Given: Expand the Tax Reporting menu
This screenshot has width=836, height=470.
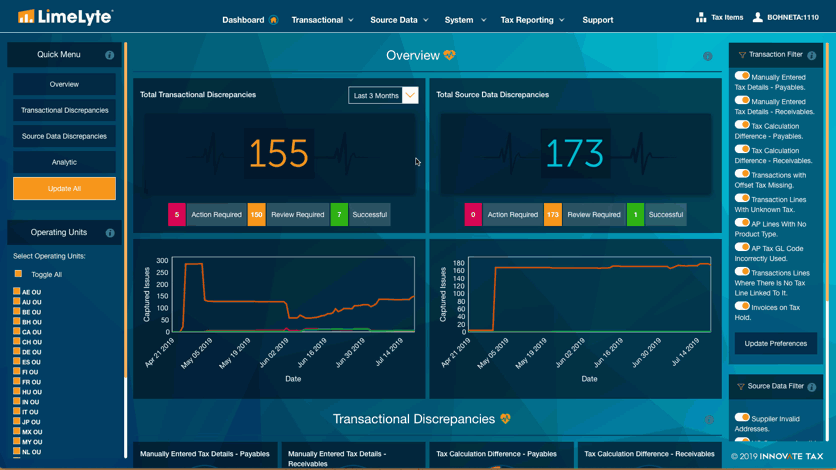Looking at the screenshot, I should point(532,20).
